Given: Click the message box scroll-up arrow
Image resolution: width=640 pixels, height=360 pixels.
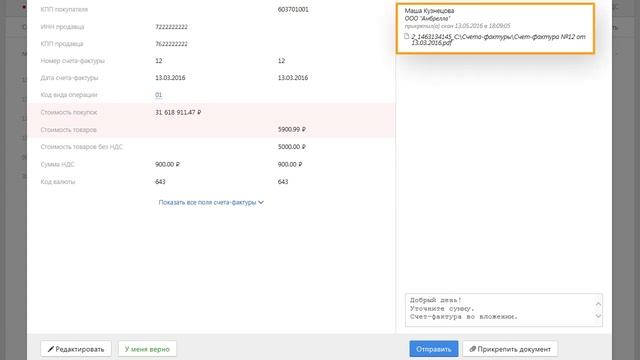Looking at the screenshot, I should click(598, 304).
